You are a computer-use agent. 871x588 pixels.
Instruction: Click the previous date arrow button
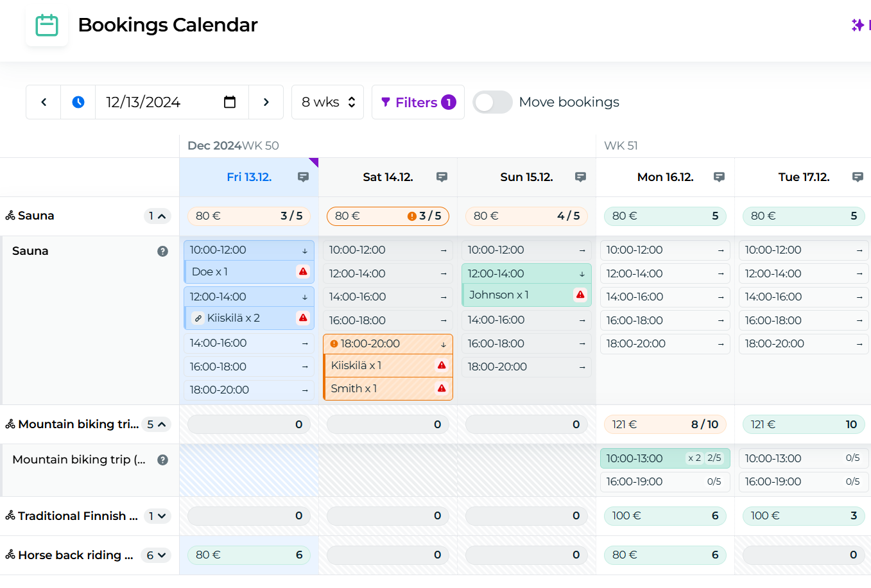(44, 102)
